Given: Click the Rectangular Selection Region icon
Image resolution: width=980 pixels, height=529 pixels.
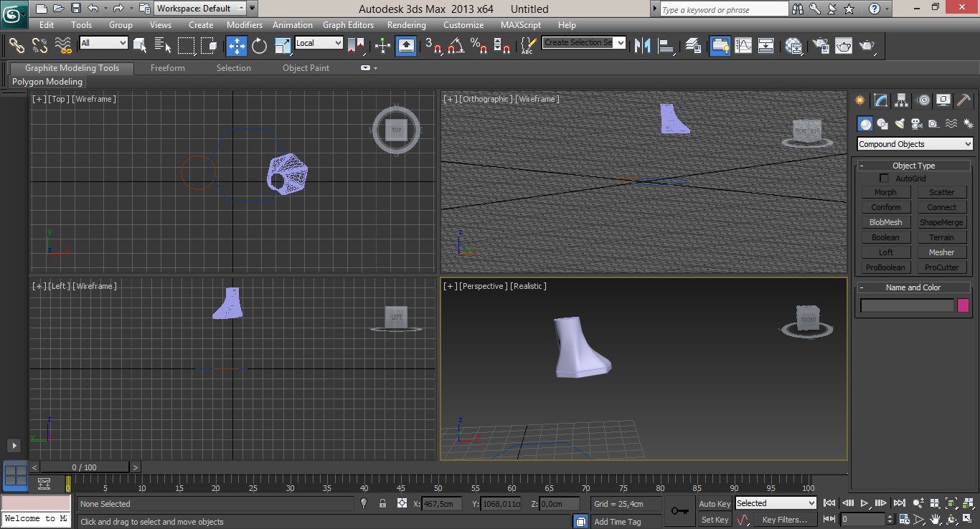Looking at the screenshot, I should [187, 45].
